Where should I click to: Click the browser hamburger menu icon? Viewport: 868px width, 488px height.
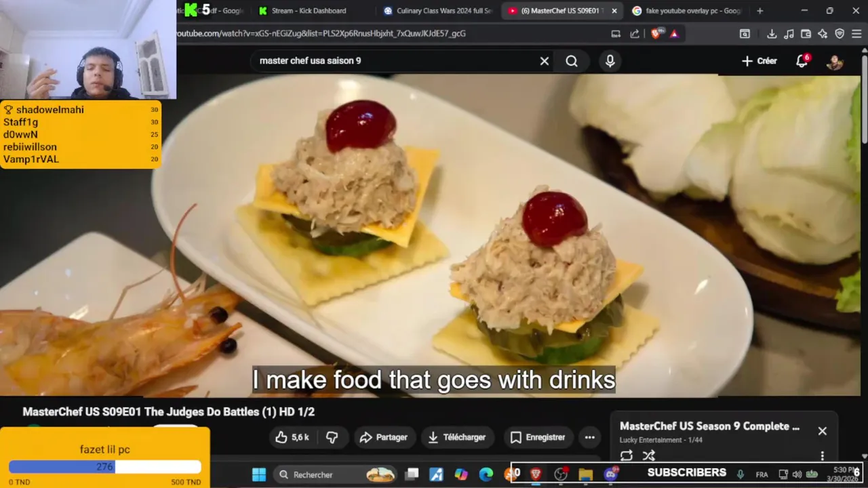point(856,34)
